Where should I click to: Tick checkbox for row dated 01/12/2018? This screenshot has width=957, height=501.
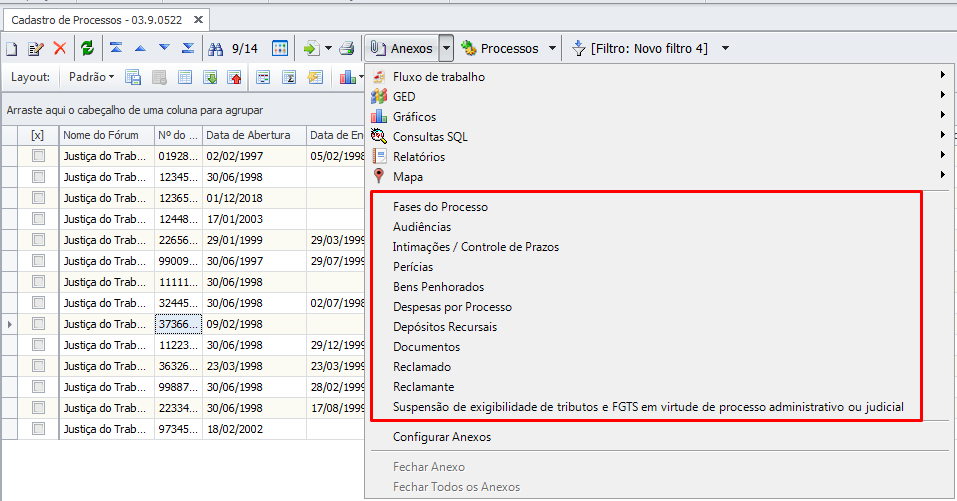pyautogui.click(x=38, y=198)
